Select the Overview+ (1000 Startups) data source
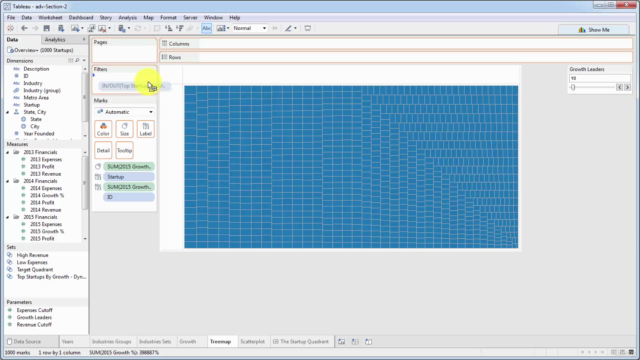 pos(40,50)
